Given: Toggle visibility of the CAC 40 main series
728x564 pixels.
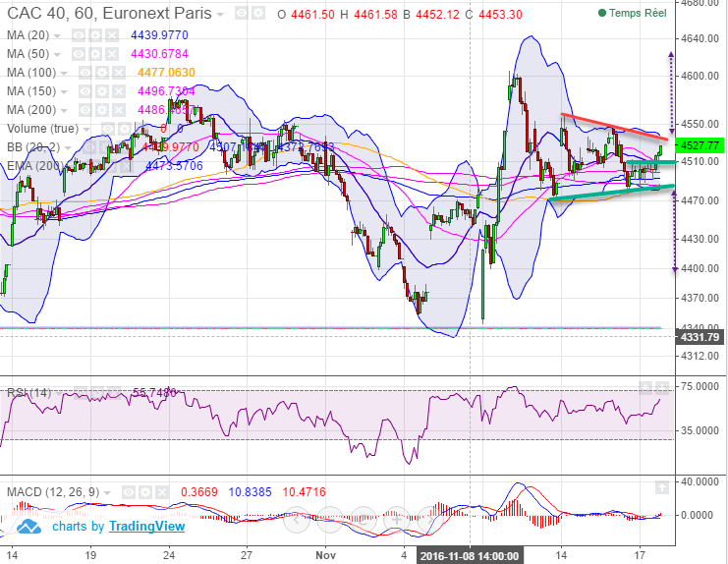Looking at the screenshot, I should (x=243, y=16).
